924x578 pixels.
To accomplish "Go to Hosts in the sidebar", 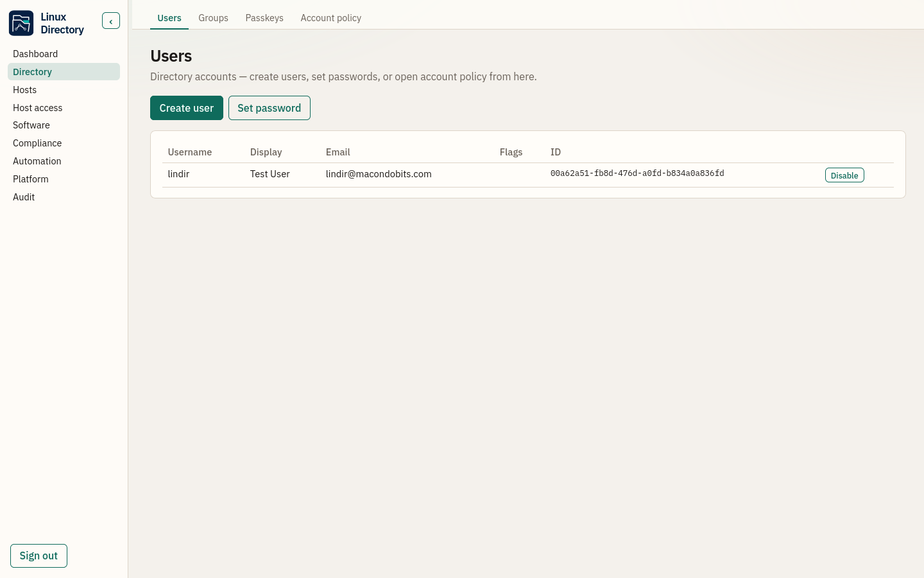I will click(64, 90).
